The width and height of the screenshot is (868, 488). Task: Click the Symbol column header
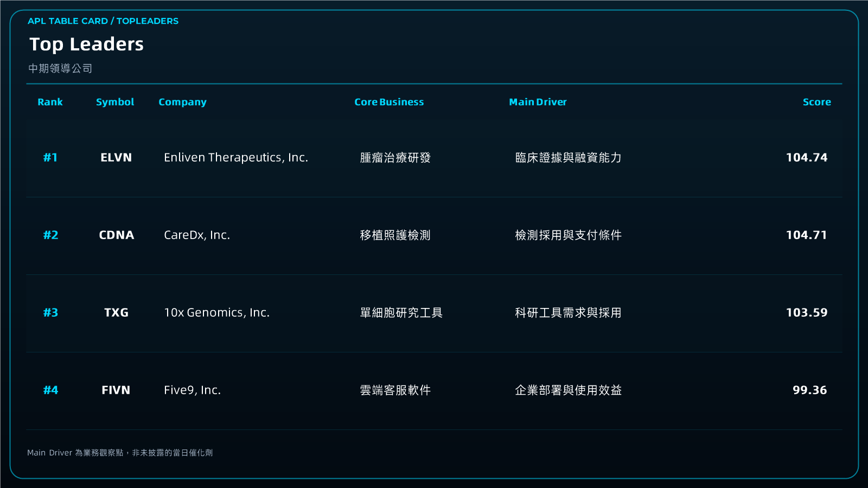coord(115,102)
